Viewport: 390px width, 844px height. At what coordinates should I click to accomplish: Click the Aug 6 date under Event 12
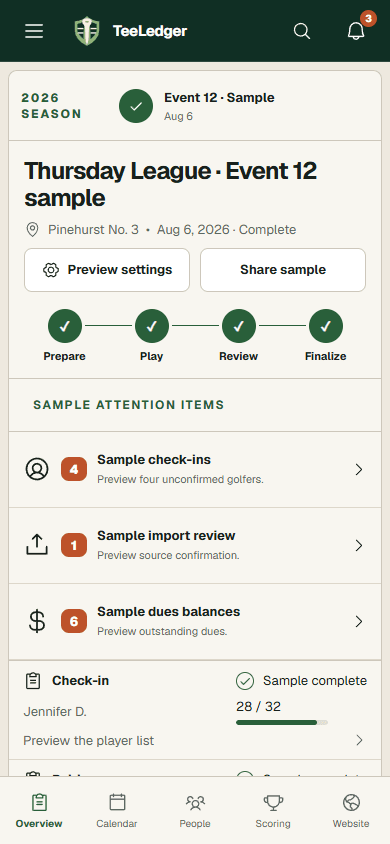coord(179,116)
